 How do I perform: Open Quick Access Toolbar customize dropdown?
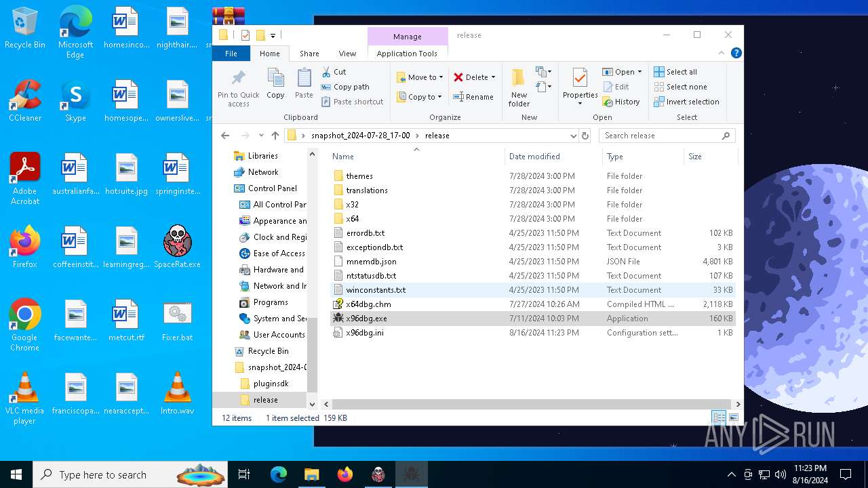[273, 35]
